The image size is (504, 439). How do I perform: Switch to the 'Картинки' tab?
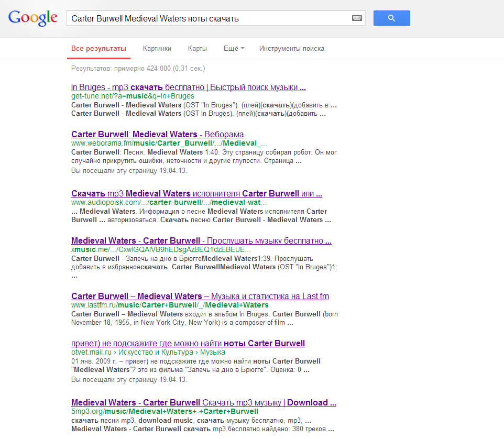[157, 49]
